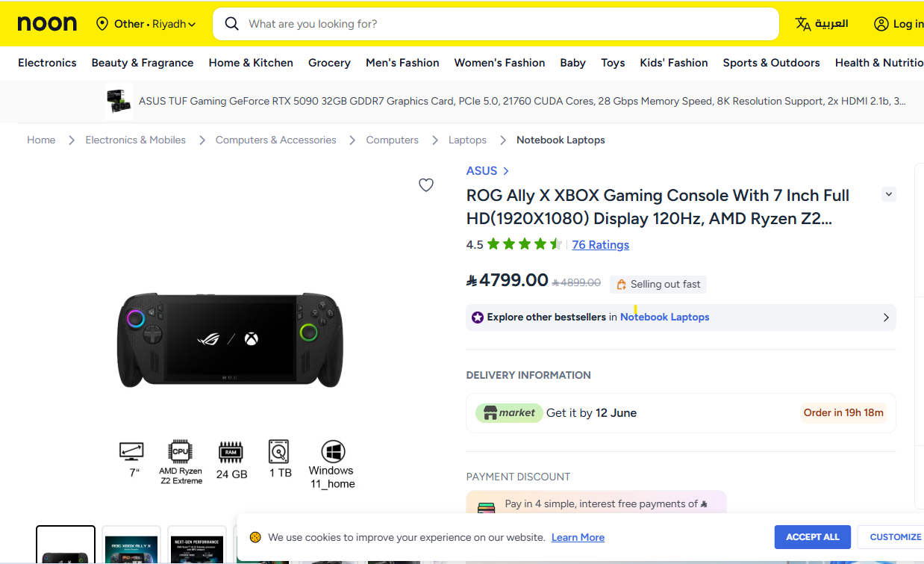Open the Women's Fashion category
This screenshot has width=924, height=564.
point(499,63)
